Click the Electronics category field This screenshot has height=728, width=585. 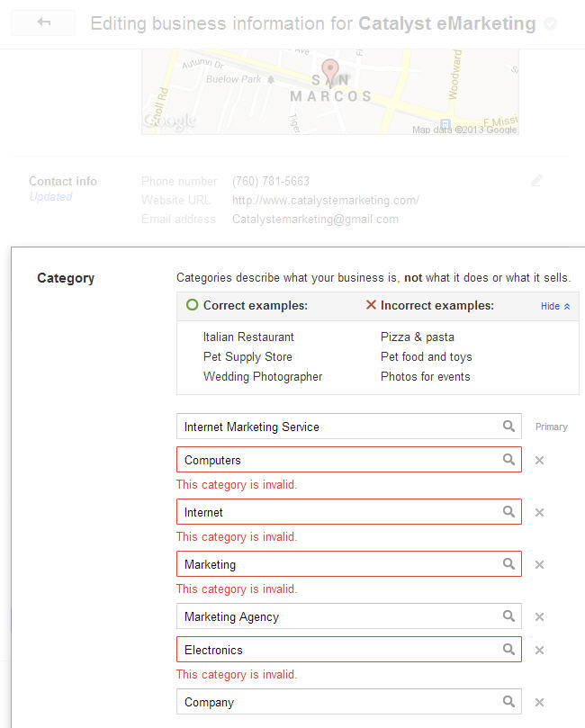click(348, 649)
